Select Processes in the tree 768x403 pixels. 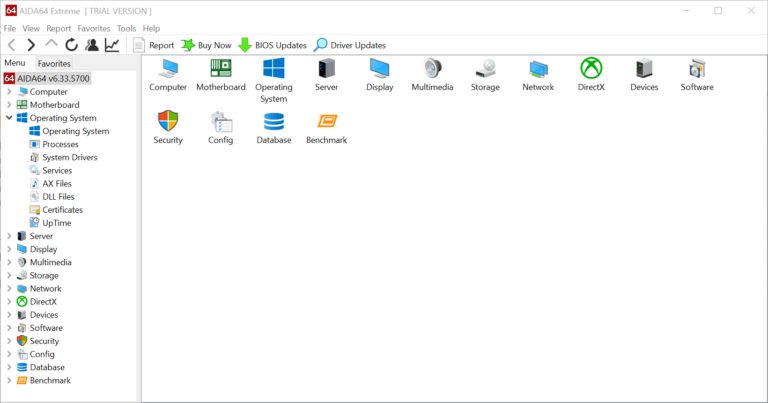[x=54, y=144]
